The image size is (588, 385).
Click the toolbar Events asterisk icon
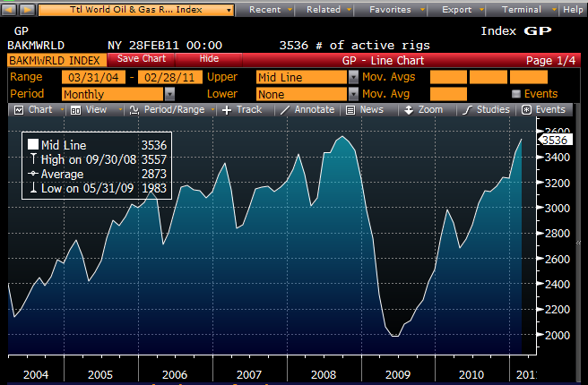click(526, 110)
